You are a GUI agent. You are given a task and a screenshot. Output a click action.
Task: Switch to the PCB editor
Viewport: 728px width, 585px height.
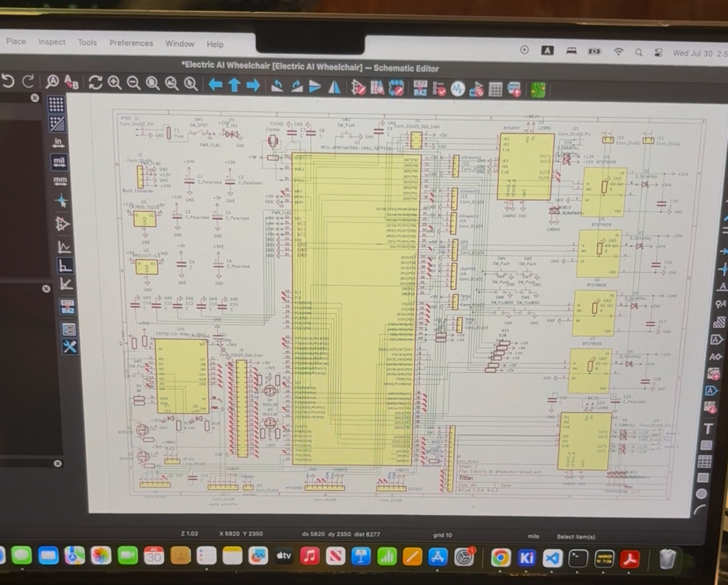pyautogui.click(x=538, y=90)
